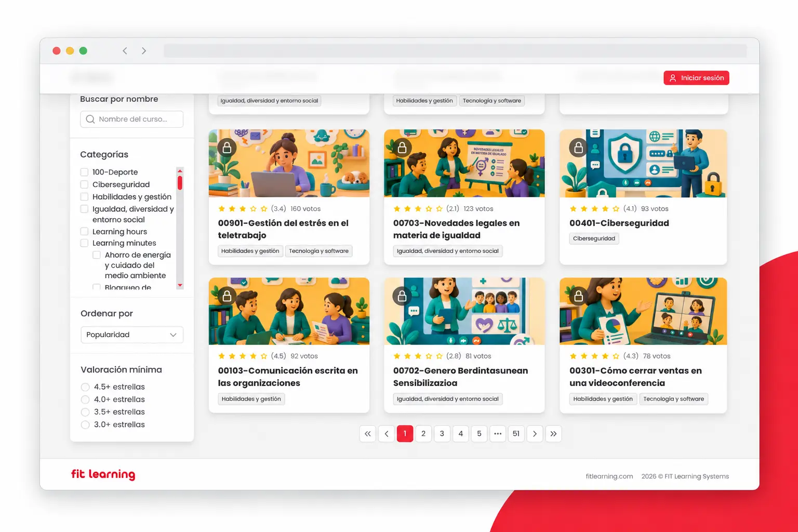Open the Popularidad sort dropdown
The image size is (798, 532).
(132, 335)
